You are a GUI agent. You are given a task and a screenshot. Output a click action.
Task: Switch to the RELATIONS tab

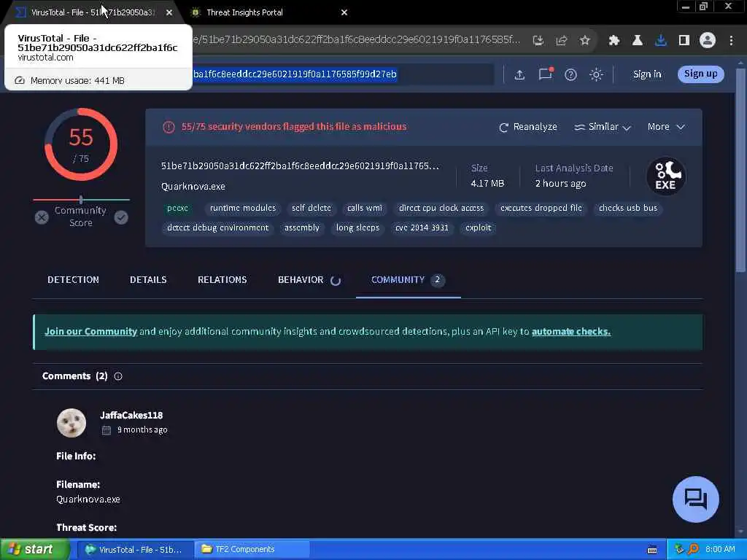(x=222, y=279)
